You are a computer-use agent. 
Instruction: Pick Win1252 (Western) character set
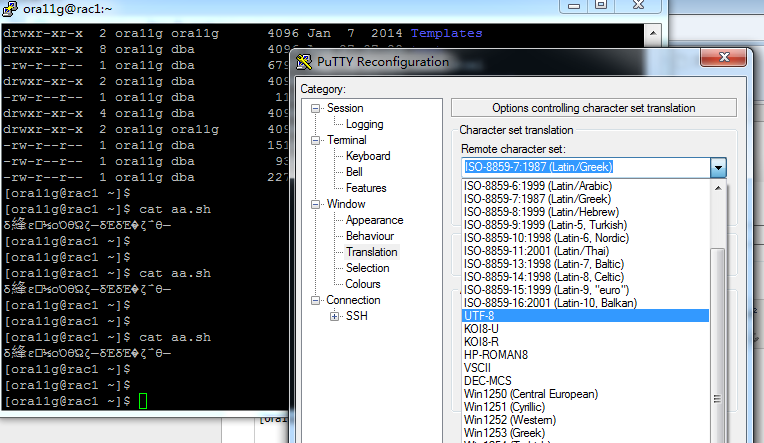pos(585,419)
